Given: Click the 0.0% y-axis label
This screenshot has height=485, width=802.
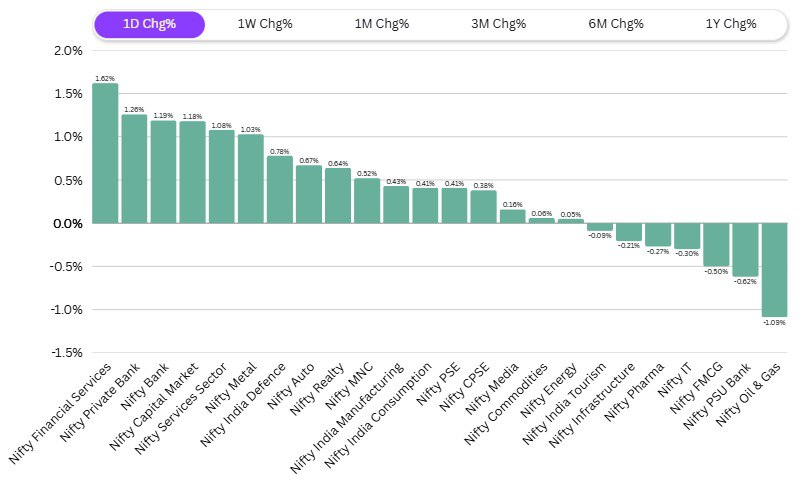Looking at the screenshot, I should 68,224.
